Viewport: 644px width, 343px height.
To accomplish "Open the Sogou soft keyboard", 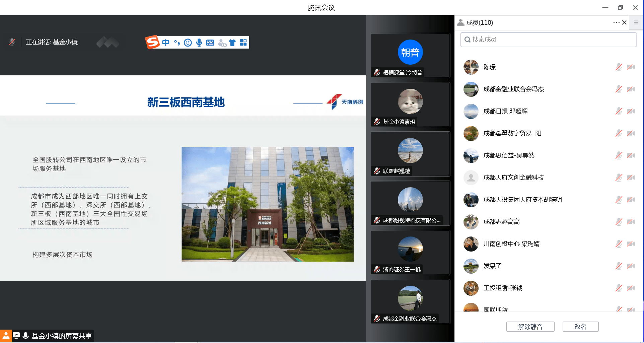I will click(210, 43).
